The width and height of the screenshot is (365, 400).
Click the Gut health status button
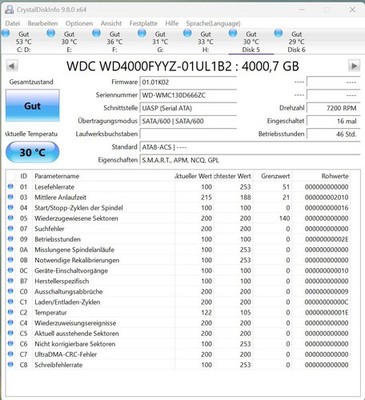click(x=32, y=106)
